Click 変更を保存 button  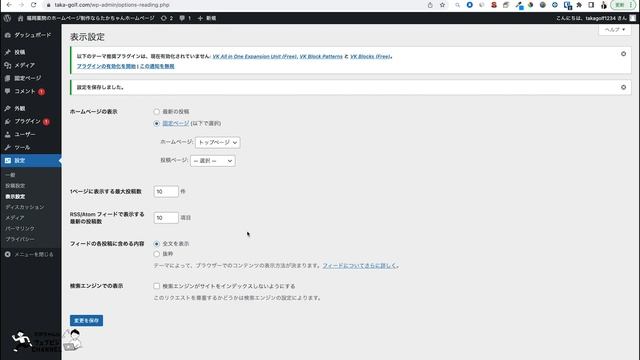point(86,320)
